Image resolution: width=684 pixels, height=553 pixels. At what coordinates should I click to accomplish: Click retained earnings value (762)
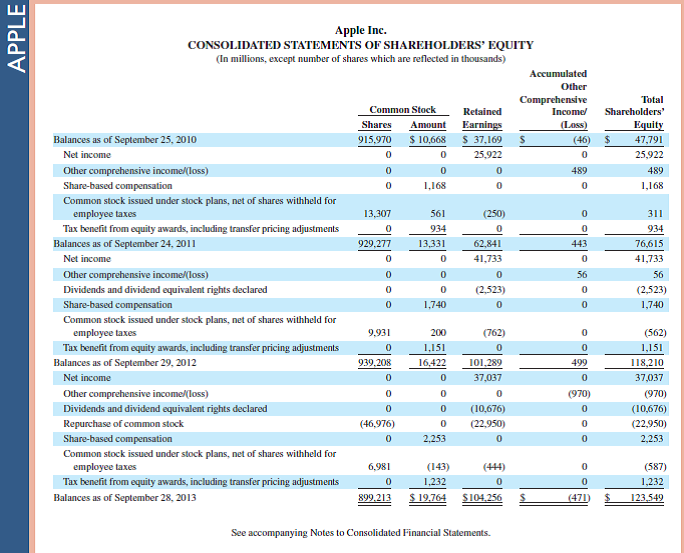[494, 333]
